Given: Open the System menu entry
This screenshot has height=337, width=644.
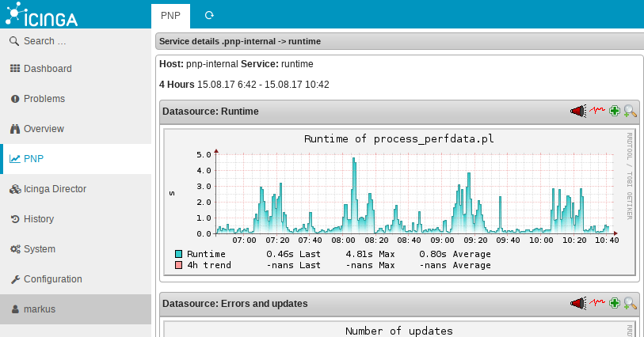Looking at the screenshot, I should pyautogui.click(x=75, y=249).
